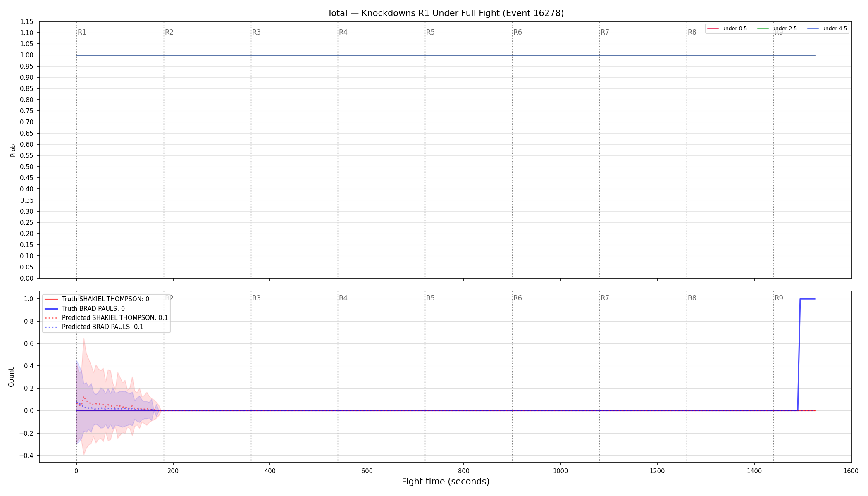
Task: Select 'Truth BRAD PAULS: 0' legend item
Action: [x=84, y=309]
